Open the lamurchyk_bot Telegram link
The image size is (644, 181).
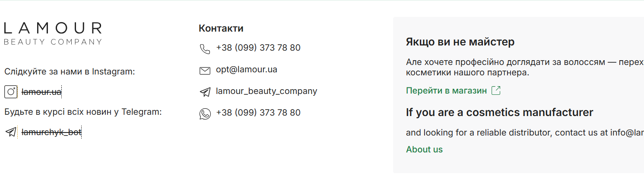coord(51,132)
